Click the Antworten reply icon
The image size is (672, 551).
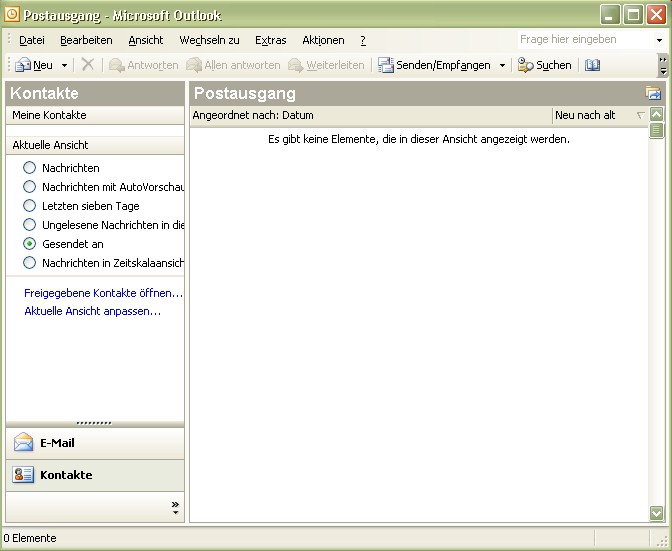point(117,65)
